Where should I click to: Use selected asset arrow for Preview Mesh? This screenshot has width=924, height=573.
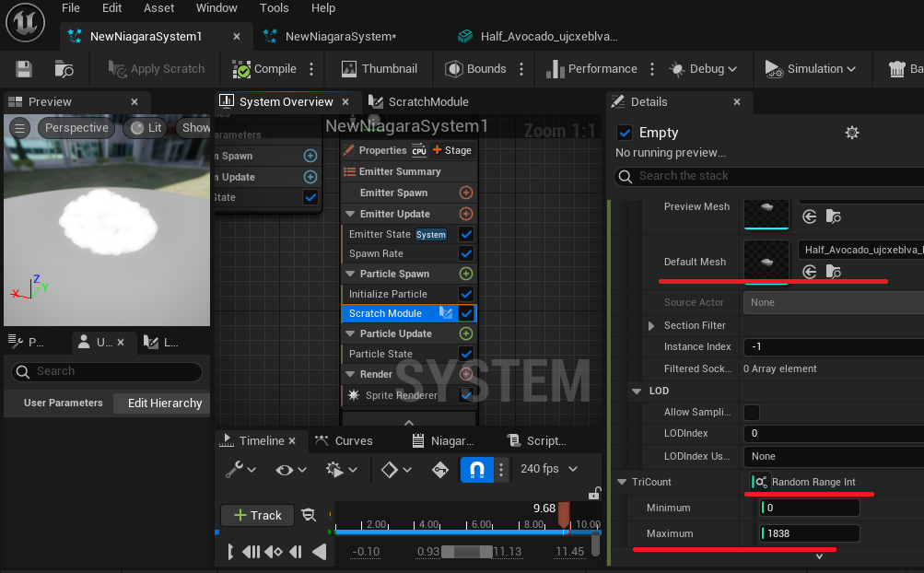(x=810, y=216)
